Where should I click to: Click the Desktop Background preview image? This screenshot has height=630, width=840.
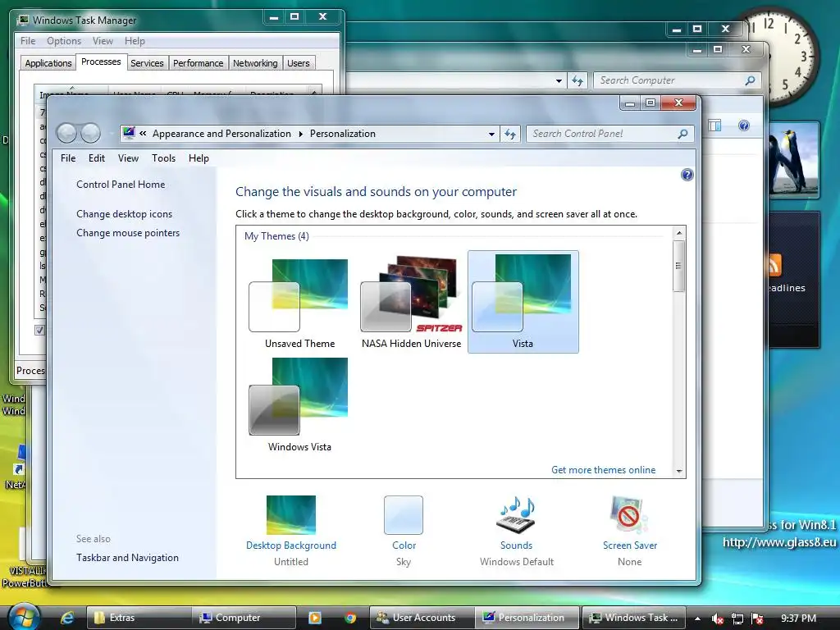(x=291, y=515)
